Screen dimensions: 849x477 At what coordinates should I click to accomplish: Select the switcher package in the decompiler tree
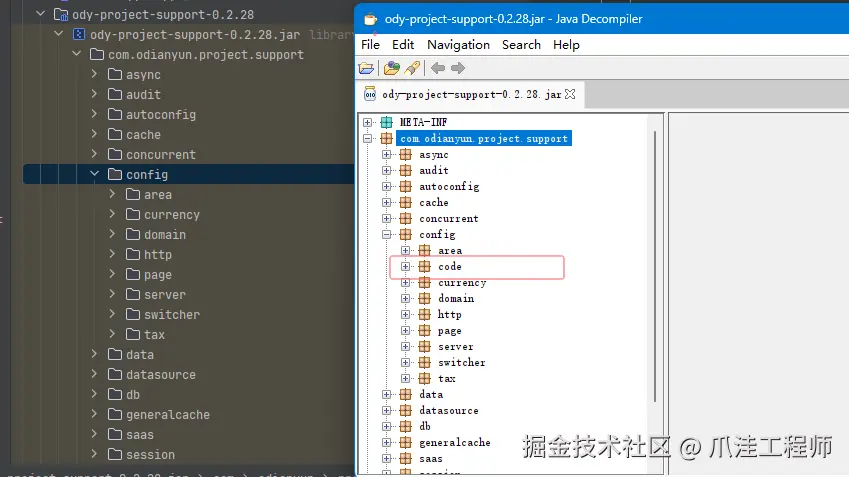tap(461, 363)
